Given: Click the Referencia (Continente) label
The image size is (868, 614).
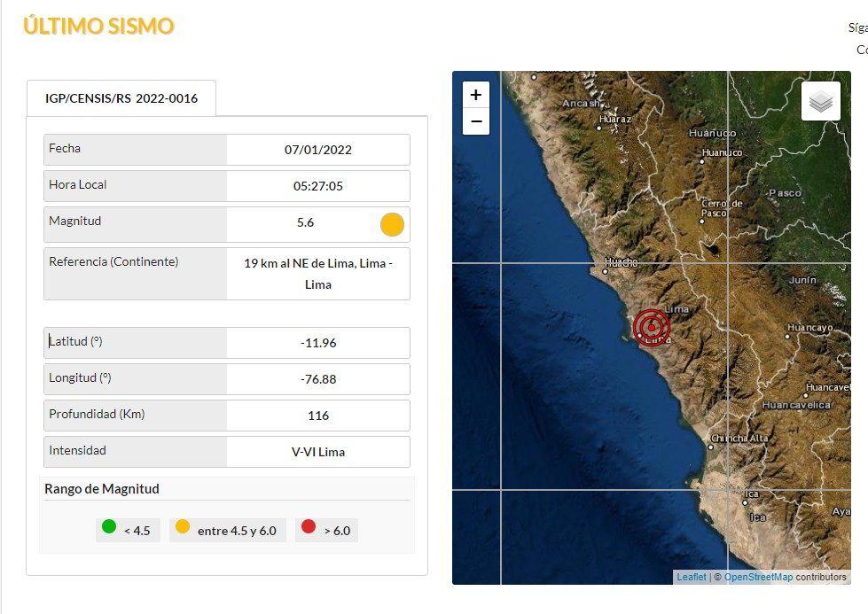Looking at the screenshot, I should (x=113, y=261).
